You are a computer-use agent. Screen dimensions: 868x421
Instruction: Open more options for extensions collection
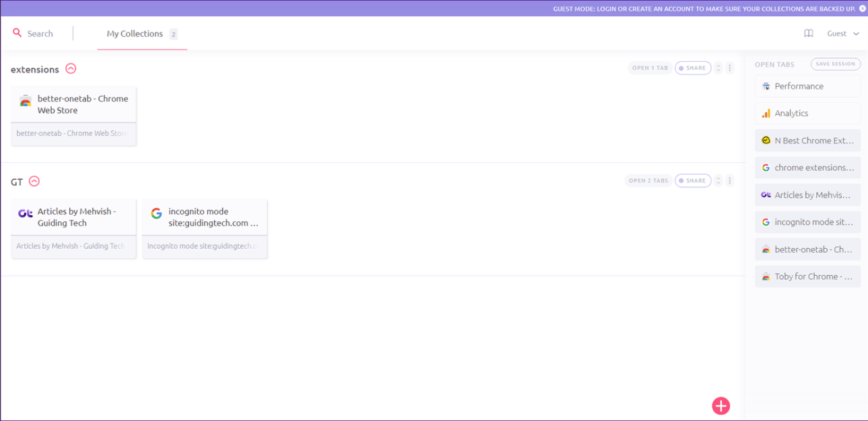(730, 68)
